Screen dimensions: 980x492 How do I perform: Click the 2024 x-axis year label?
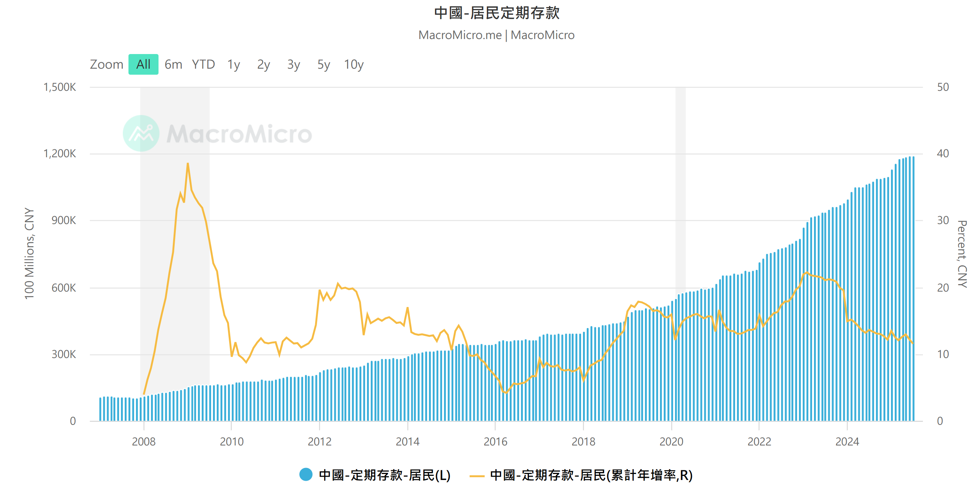coord(847,441)
